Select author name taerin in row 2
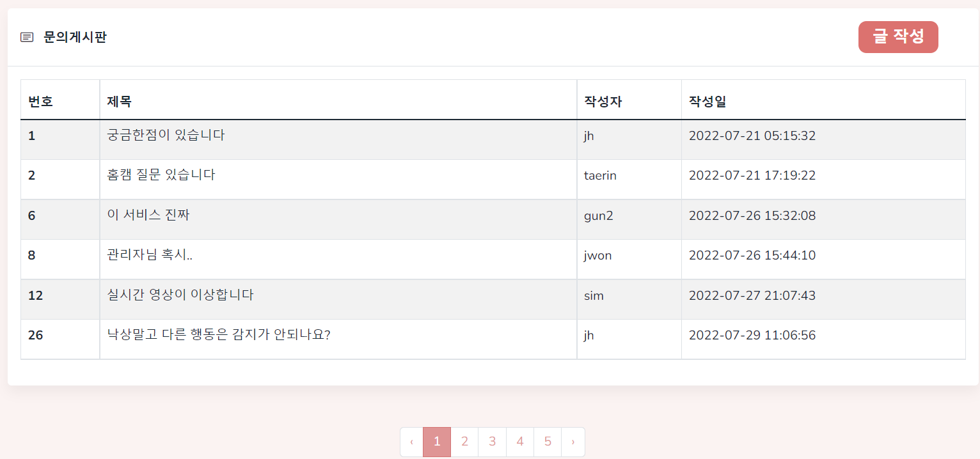Viewport: 980px width, 459px height. pyautogui.click(x=600, y=175)
